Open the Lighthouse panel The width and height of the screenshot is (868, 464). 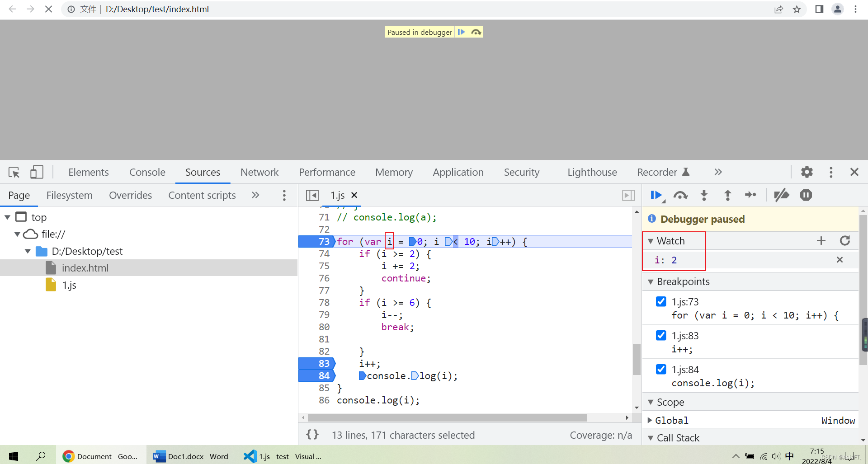pyautogui.click(x=592, y=172)
